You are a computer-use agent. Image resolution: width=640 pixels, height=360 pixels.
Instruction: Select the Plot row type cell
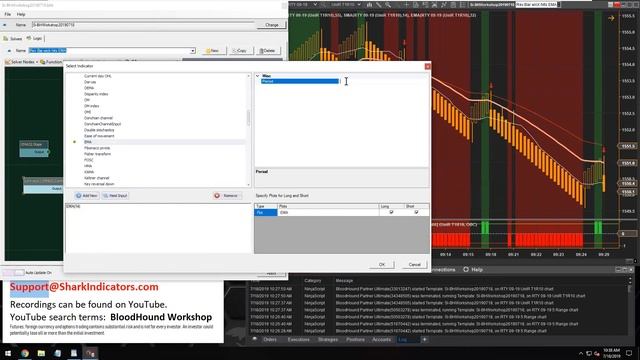[x=266, y=213]
